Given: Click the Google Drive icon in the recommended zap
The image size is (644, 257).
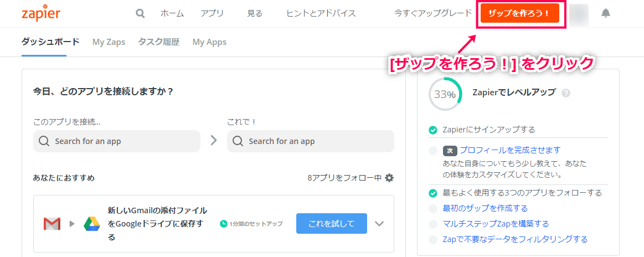Looking at the screenshot, I should [x=91, y=224].
